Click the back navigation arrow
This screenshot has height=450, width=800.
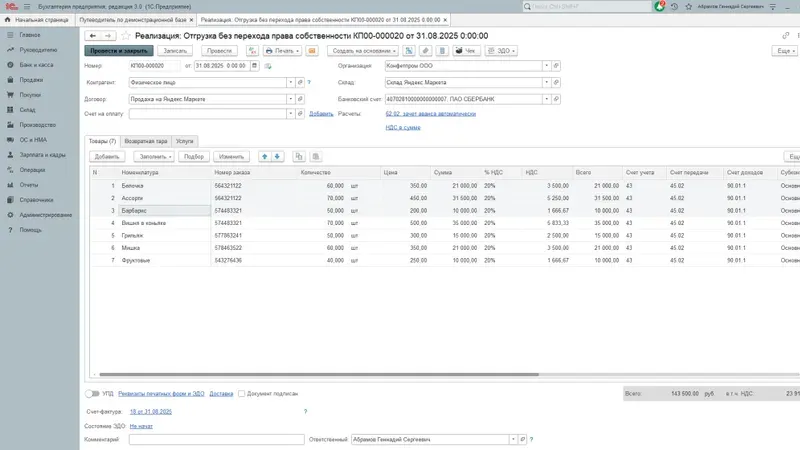(93, 35)
